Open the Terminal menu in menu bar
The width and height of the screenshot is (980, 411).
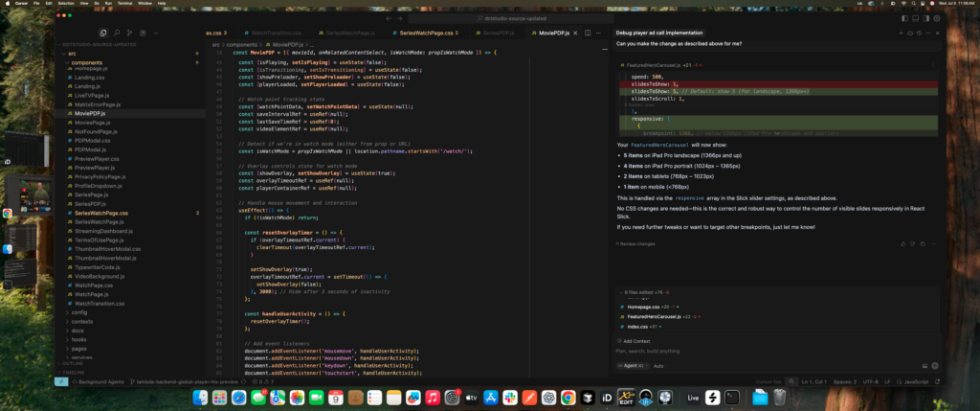coord(126,3)
